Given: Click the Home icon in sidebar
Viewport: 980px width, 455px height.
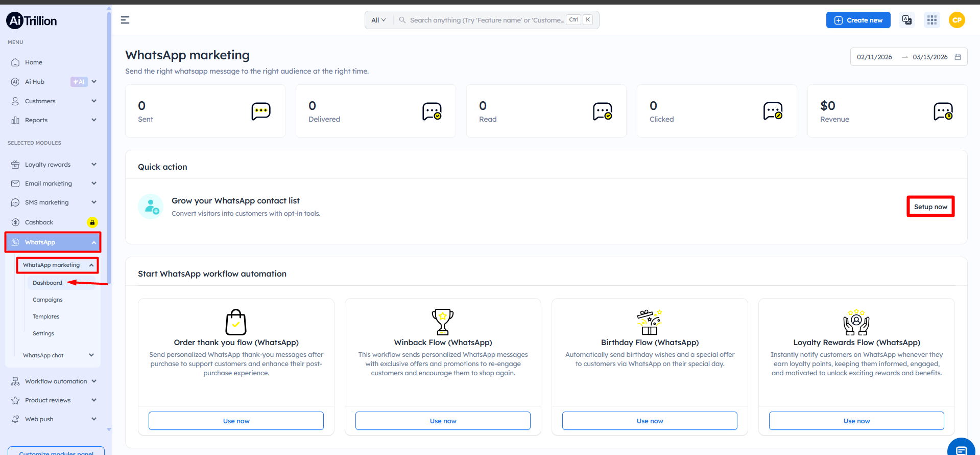Looking at the screenshot, I should (15, 62).
